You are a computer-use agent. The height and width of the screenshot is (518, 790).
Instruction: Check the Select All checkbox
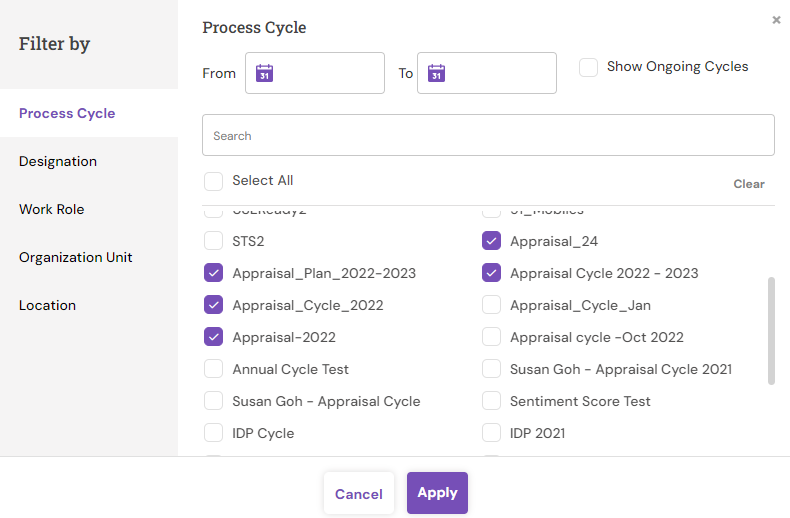click(x=213, y=181)
